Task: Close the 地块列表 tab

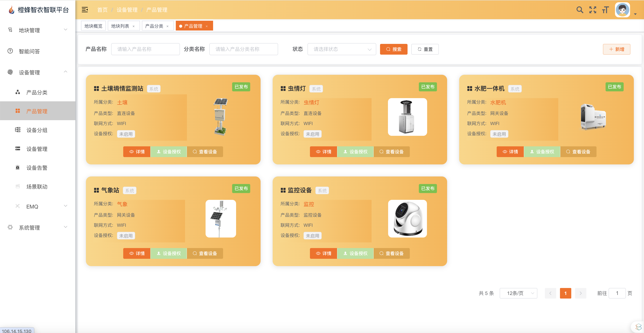Action: point(134,26)
